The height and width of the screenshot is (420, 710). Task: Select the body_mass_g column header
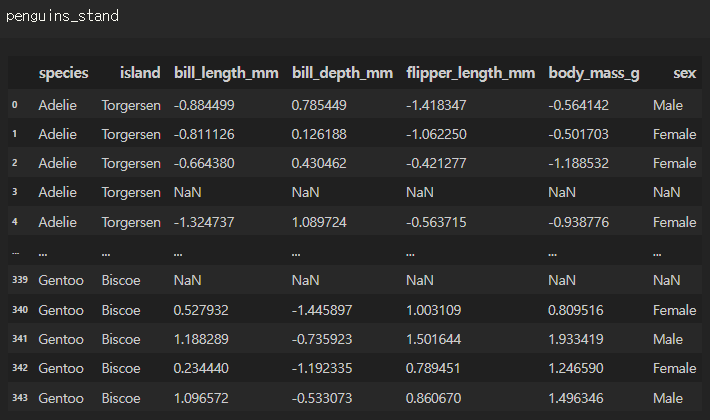pyautogui.click(x=594, y=73)
